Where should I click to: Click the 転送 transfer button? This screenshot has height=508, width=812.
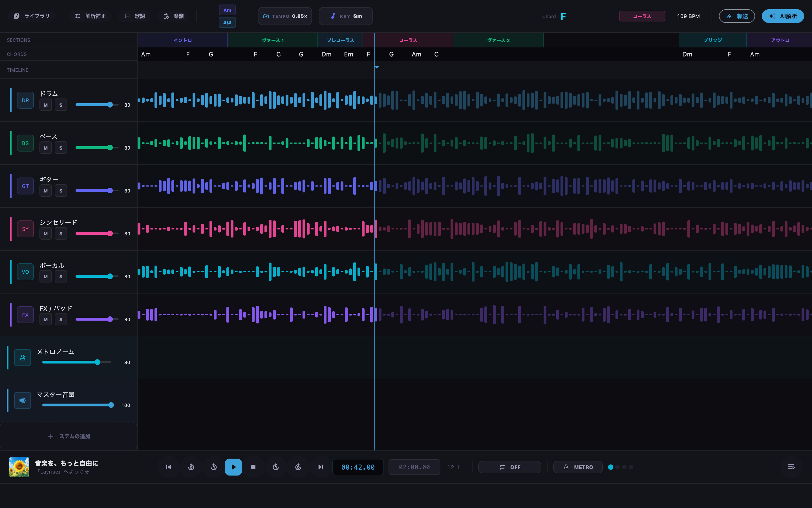tap(737, 16)
